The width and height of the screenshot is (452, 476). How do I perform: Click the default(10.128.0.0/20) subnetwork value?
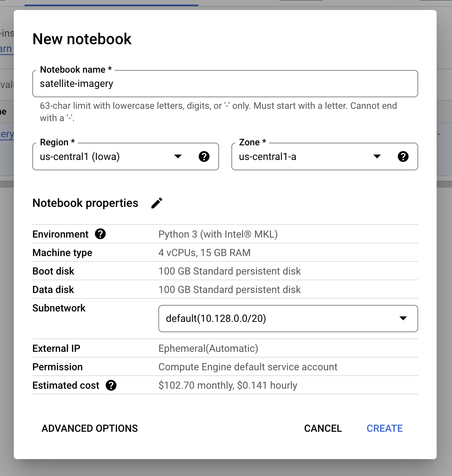point(215,318)
